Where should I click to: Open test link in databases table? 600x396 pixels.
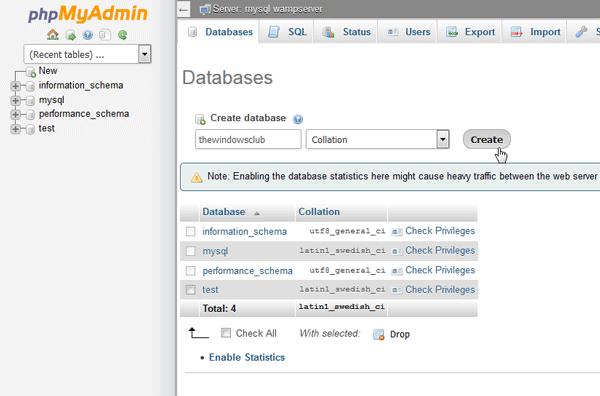tap(210, 290)
